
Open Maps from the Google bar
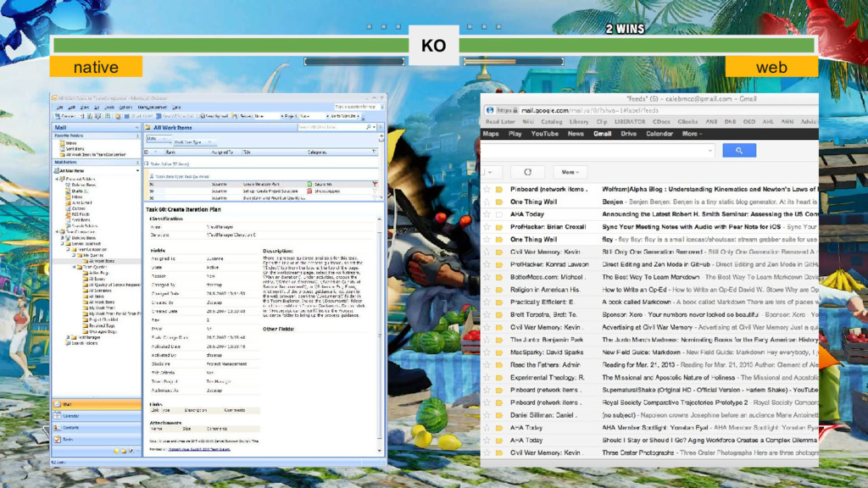(x=491, y=134)
